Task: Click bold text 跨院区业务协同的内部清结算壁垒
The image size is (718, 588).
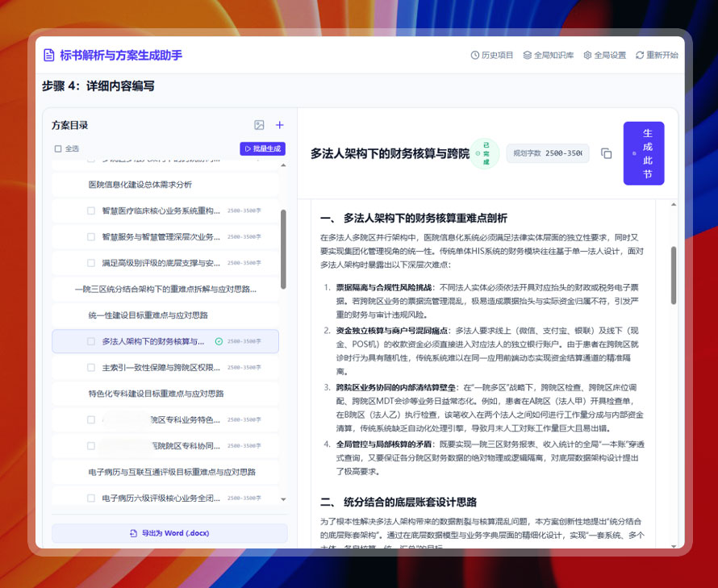Action: [395, 387]
